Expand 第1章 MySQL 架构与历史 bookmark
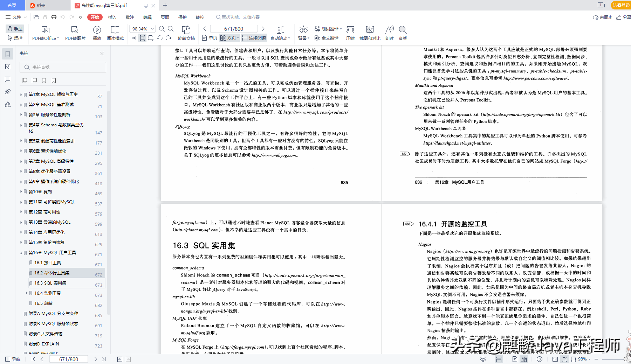This screenshot has height=364, width=631. coord(21,94)
